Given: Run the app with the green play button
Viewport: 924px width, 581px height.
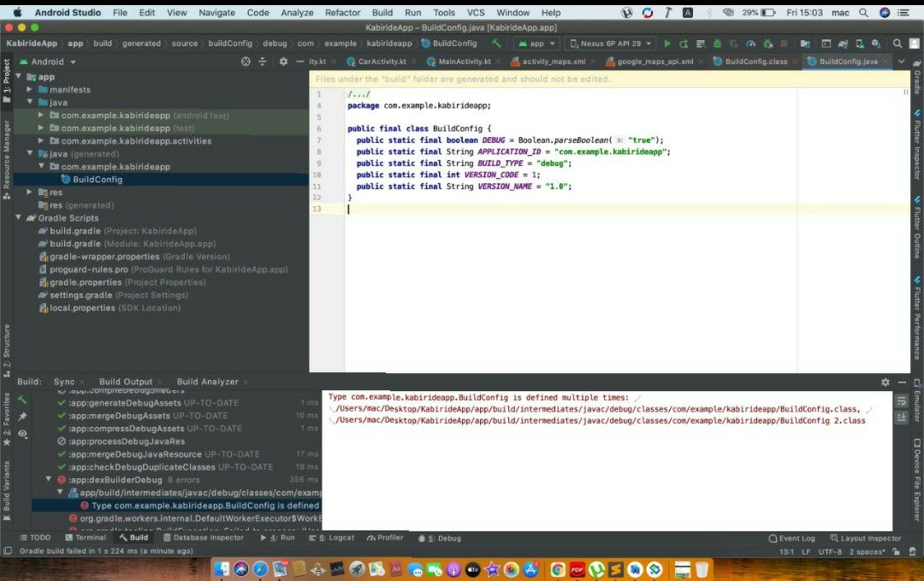Looking at the screenshot, I should click(667, 44).
